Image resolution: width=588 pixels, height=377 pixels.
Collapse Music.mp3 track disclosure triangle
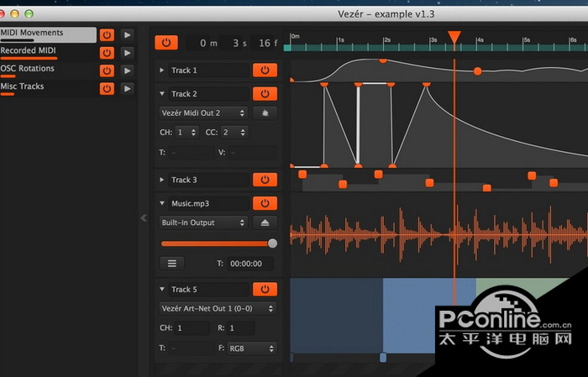coord(162,203)
